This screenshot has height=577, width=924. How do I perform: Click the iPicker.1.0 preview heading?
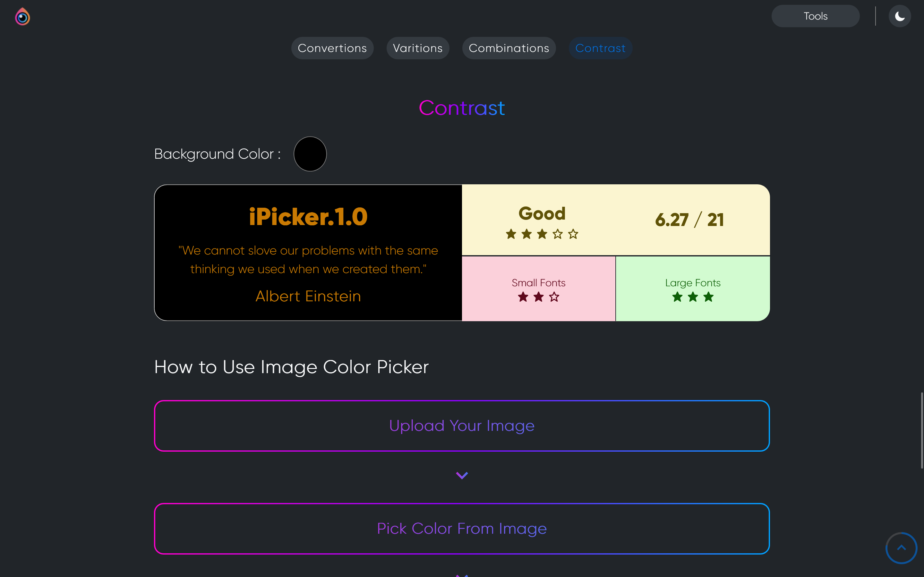[x=308, y=217]
